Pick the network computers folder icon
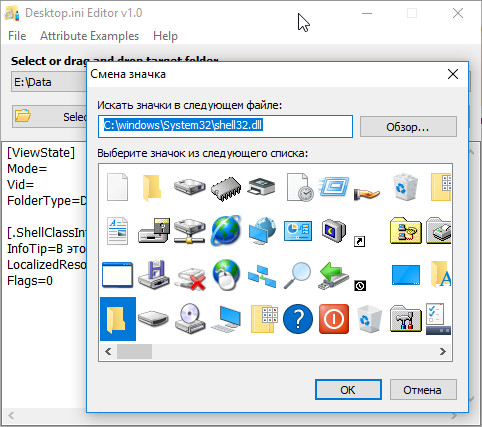The height and width of the screenshot is (427, 482). pos(406,230)
